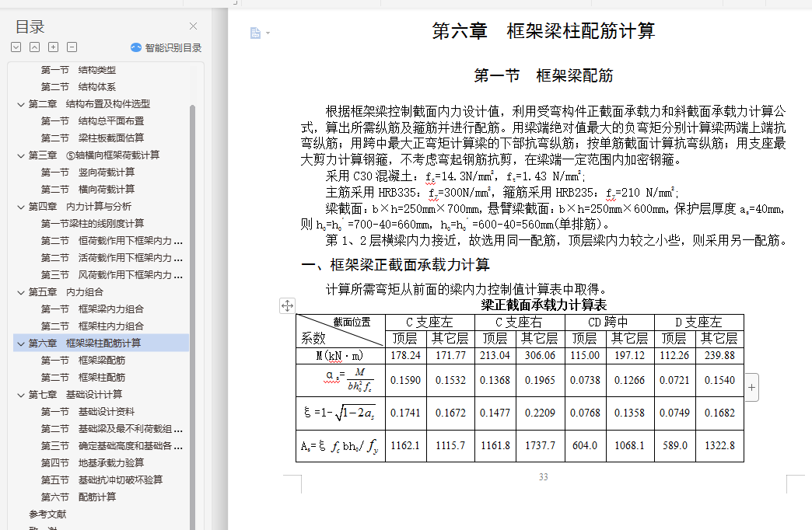The height and width of the screenshot is (530, 812).
Task: Click the expand-all down-chevron icon under 目录
Action: 16,47
